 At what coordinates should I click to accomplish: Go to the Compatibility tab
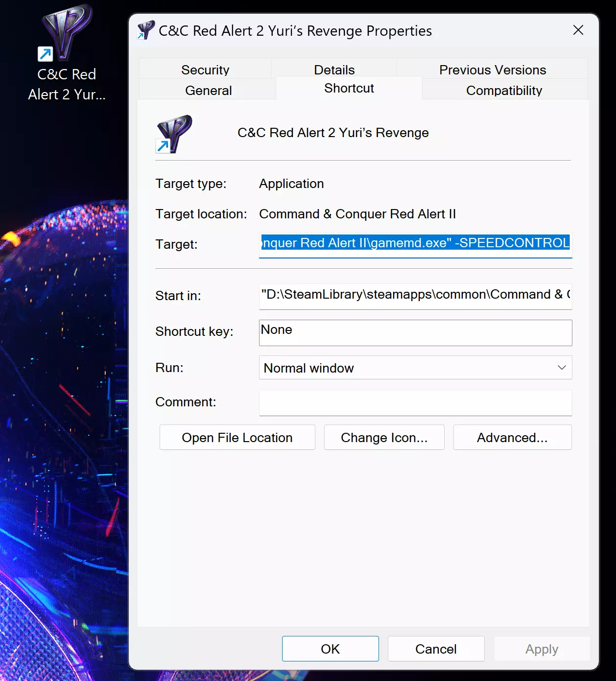pyautogui.click(x=504, y=90)
